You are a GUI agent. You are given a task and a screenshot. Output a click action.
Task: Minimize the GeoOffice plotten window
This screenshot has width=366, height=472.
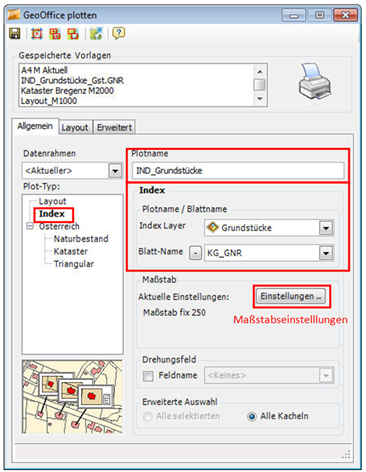tap(293, 15)
